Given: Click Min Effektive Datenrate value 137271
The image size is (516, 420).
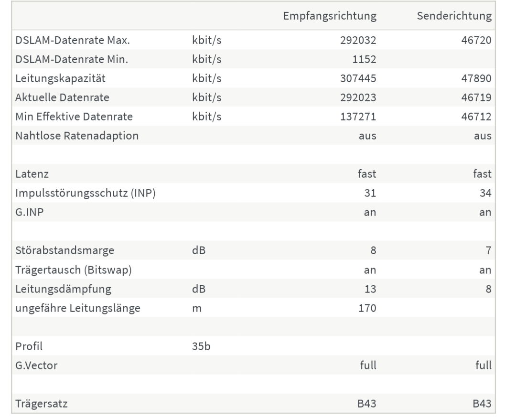Looking at the screenshot, I should pos(358,117).
